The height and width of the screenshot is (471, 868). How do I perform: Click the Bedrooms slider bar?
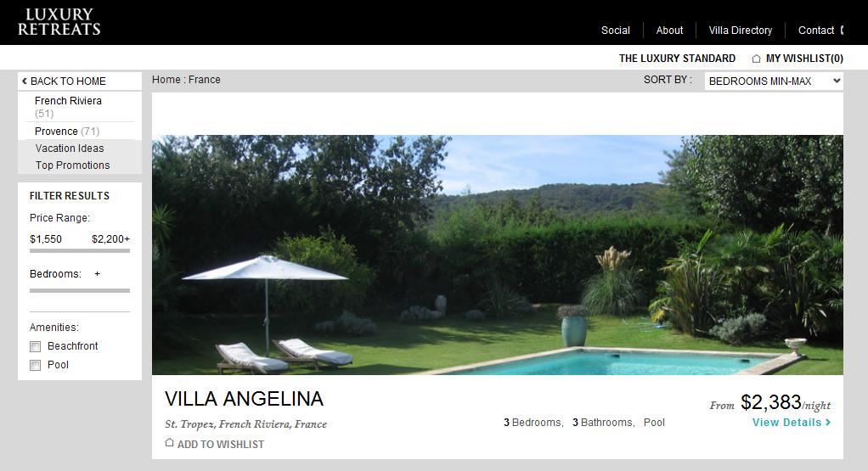pos(80,290)
